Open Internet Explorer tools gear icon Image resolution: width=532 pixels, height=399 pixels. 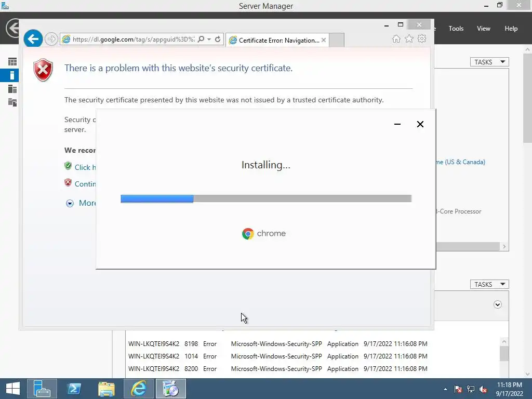pyautogui.click(x=422, y=38)
